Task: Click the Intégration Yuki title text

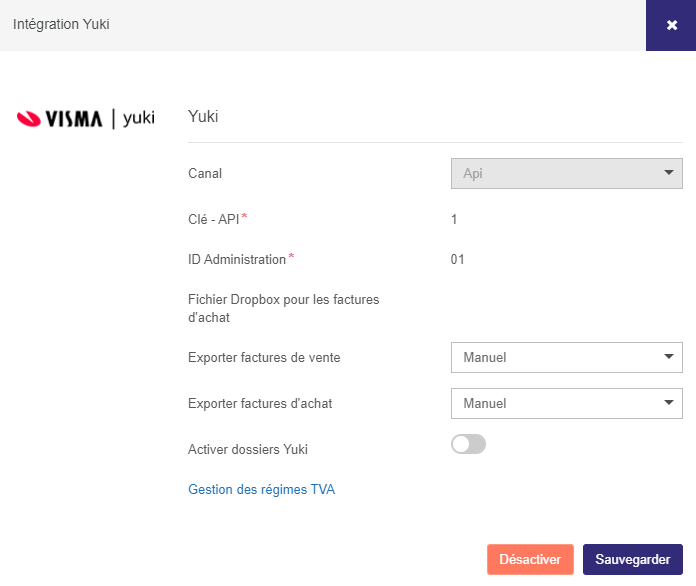Action: [61, 24]
